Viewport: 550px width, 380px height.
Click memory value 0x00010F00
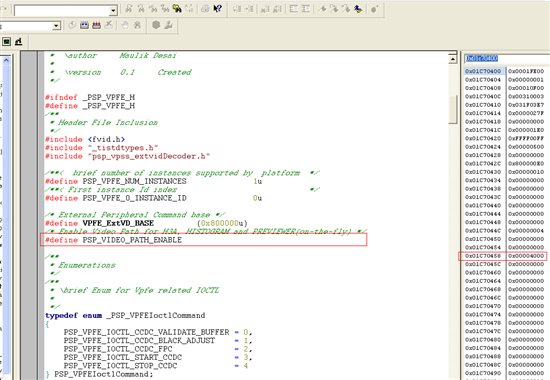coord(526,88)
